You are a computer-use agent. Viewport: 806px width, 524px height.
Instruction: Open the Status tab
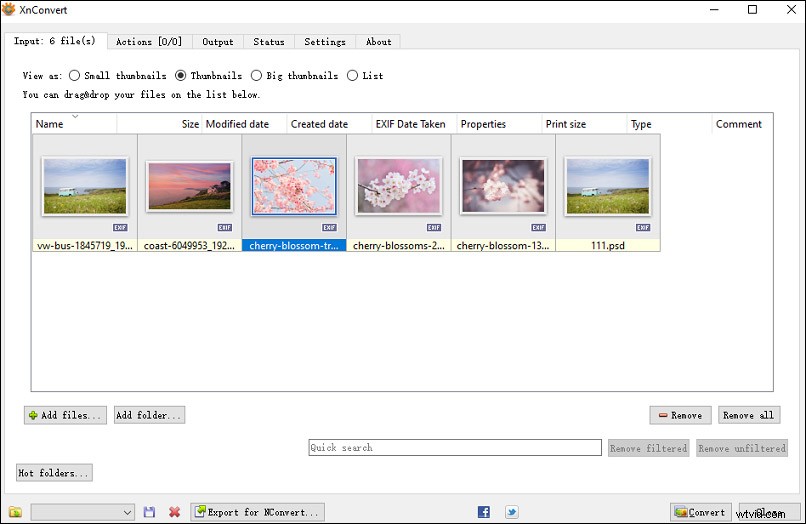pyautogui.click(x=269, y=42)
